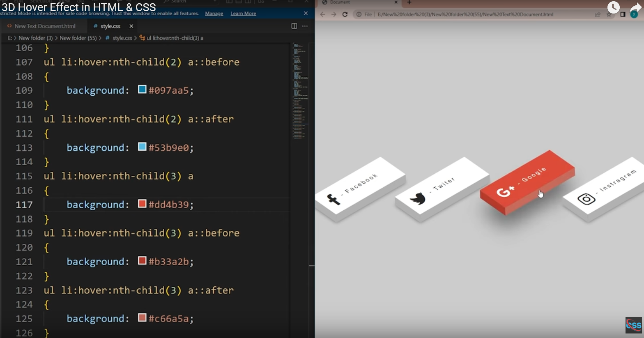This screenshot has height=338, width=644.
Task: Open the New folder (55) breadcrumb
Action: [x=78, y=38]
